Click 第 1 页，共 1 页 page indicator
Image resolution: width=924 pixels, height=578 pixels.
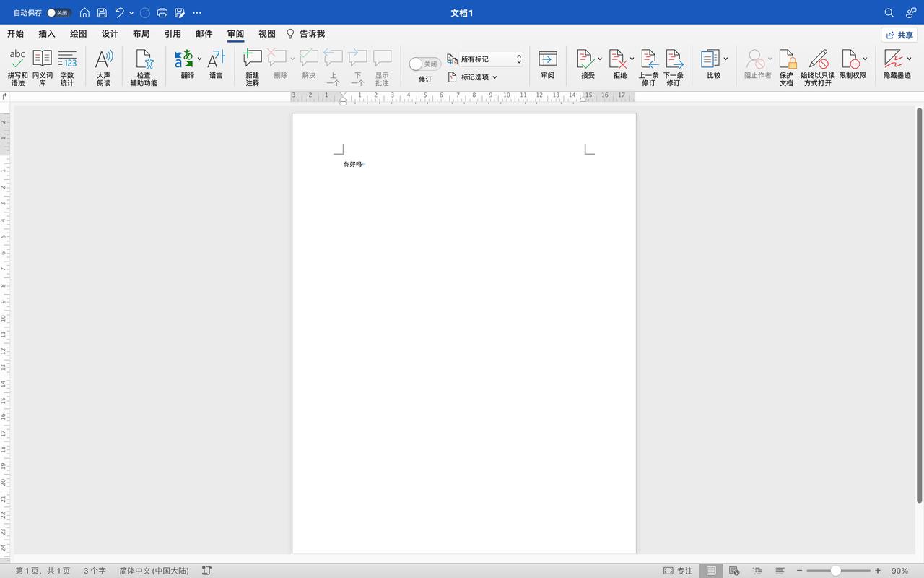pyautogui.click(x=43, y=571)
